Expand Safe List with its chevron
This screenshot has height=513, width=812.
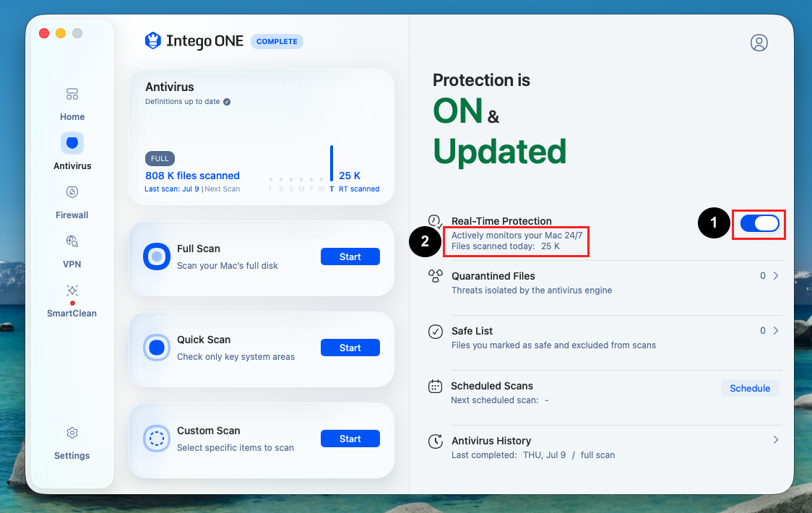coord(776,331)
